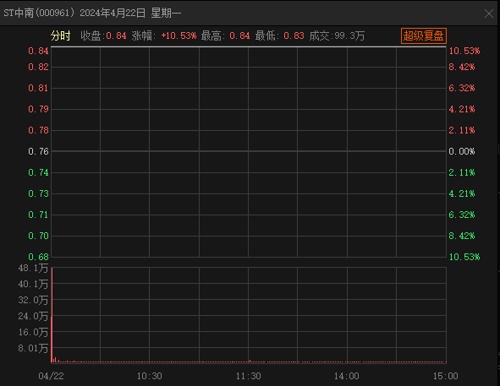This screenshot has width=500, height=386.
Task: Click the 10:30 time axis marker
Action: [x=149, y=376]
